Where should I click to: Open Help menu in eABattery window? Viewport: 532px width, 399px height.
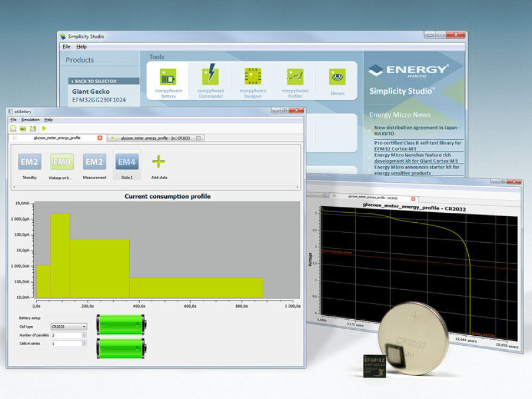[x=49, y=120]
